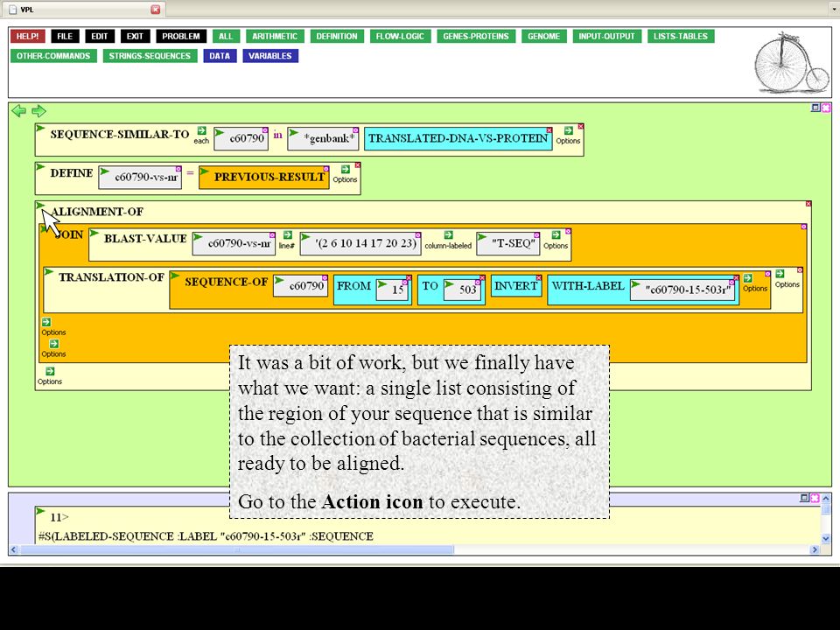
Task: Click Action icon of PREVIOUS-RESULT box
Action: (x=204, y=171)
